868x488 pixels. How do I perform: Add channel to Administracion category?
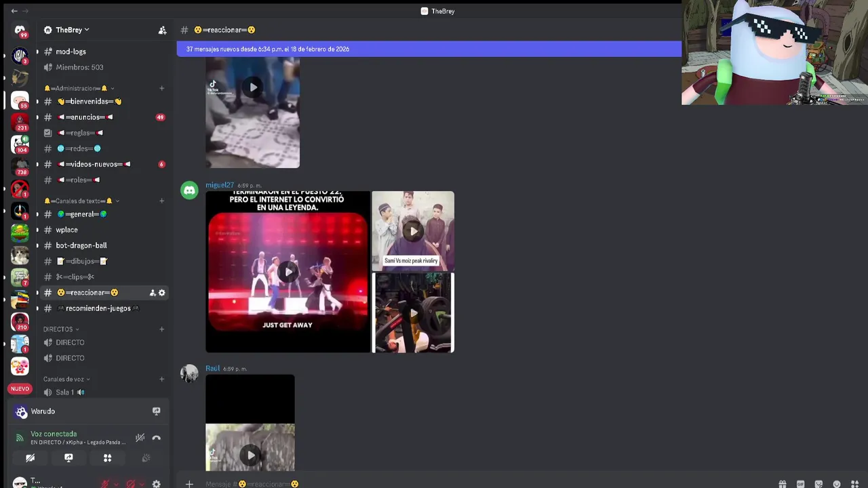point(161,88)
